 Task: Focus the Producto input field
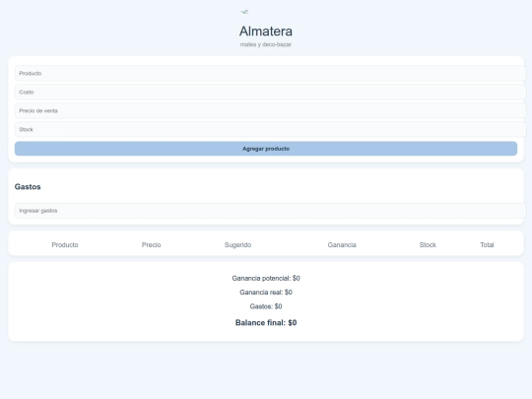click(270, 73)
